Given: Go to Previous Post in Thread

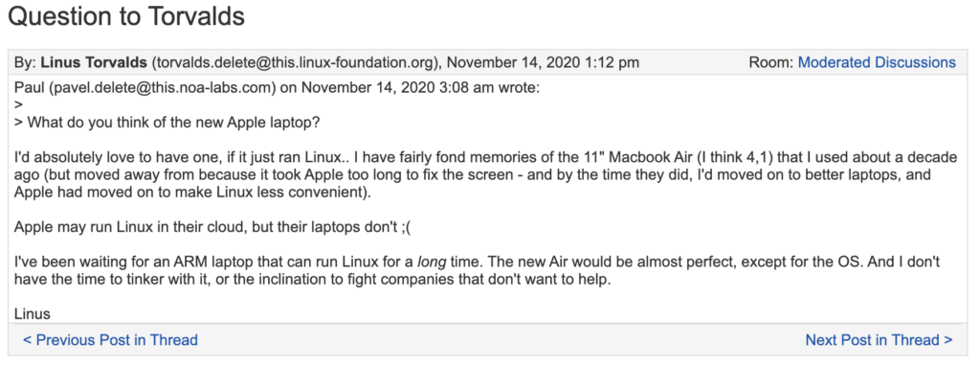Looking at the screenshot, I should click(x=110, y=340).
